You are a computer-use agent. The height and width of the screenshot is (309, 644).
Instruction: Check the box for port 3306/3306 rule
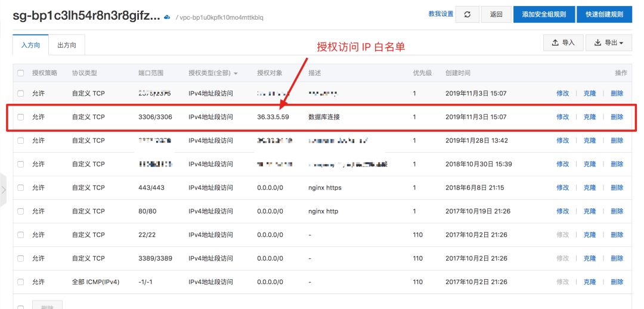tap(21, 118)
